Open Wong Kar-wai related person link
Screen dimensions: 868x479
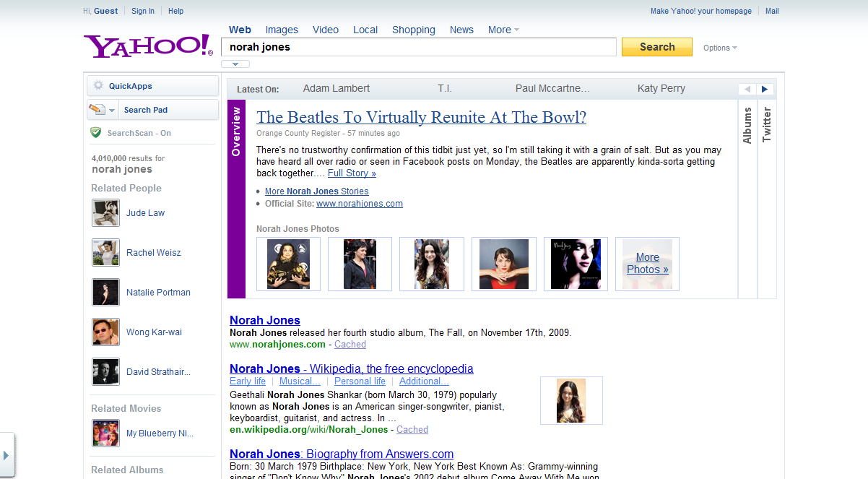click(x=154, y=332)
